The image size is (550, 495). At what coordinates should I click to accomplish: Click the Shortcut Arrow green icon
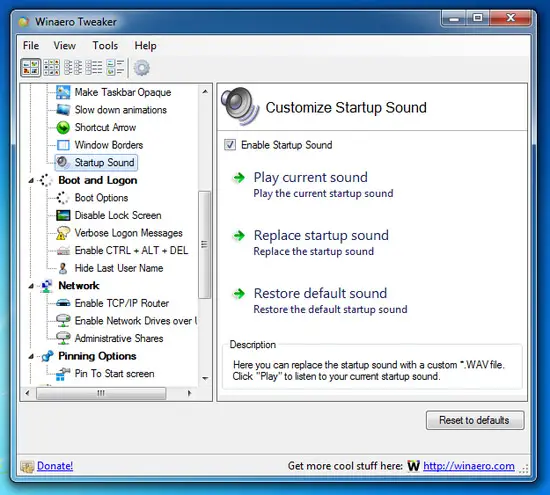(63, 127)
